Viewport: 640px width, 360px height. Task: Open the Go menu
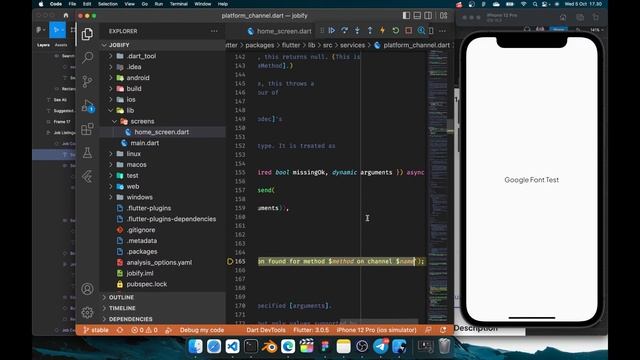point(144,4)
